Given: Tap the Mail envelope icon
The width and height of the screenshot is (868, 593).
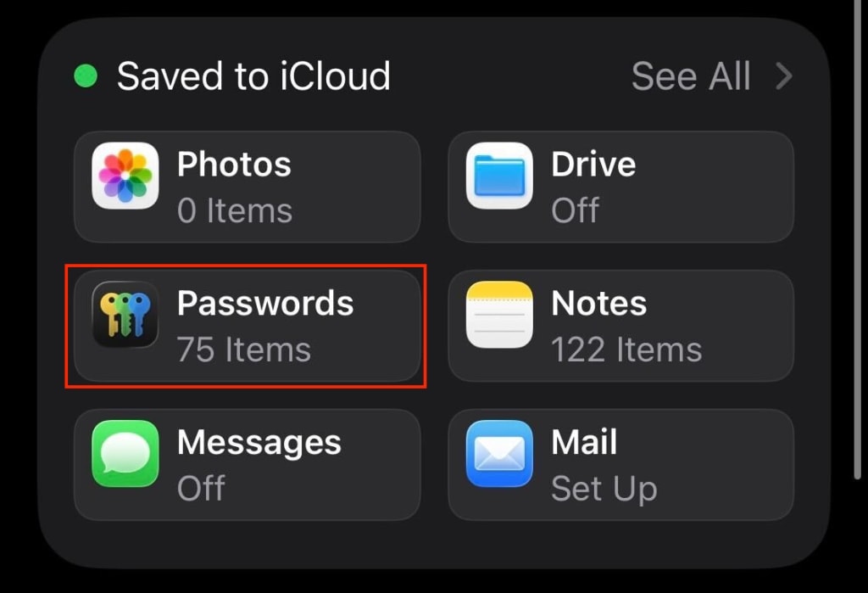Looking at the screenshot, I should (499, 453).
